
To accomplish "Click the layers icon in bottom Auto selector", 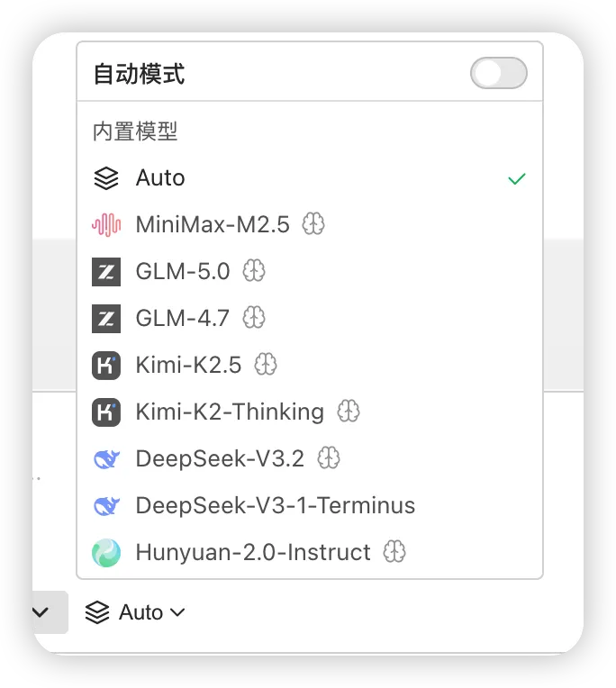I will [x=96, y=612].
